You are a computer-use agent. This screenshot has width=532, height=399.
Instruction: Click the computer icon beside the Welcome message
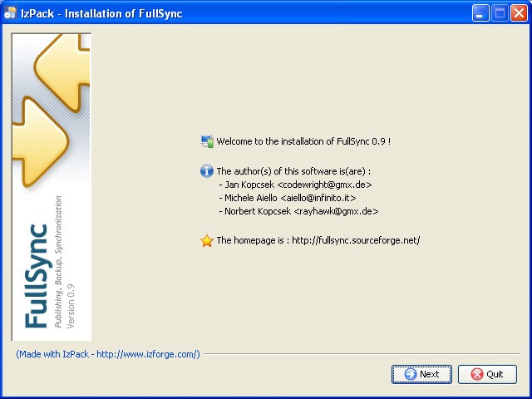(x=207, y=141)
